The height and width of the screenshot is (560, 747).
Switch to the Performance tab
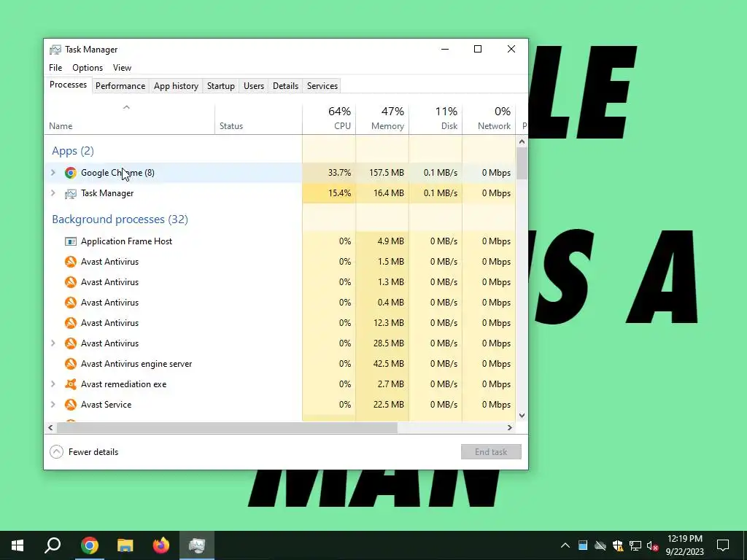(x=120, y=86)
